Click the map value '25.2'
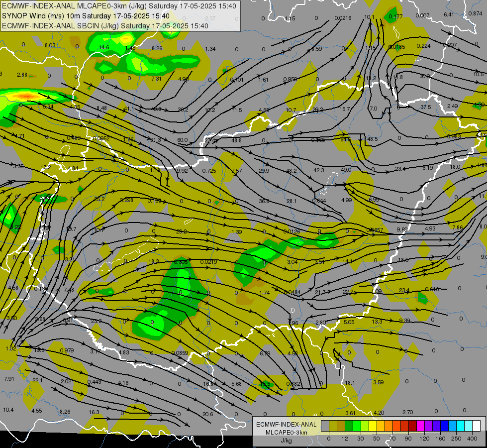 (99, 199)
